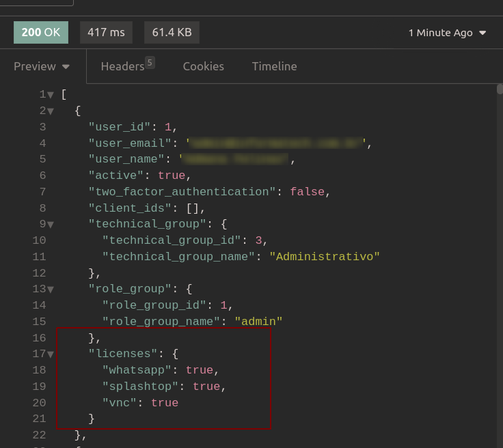Switch to the Headers tab
Image resolution: width=503 pixels, height=448 pixels.
123,66
